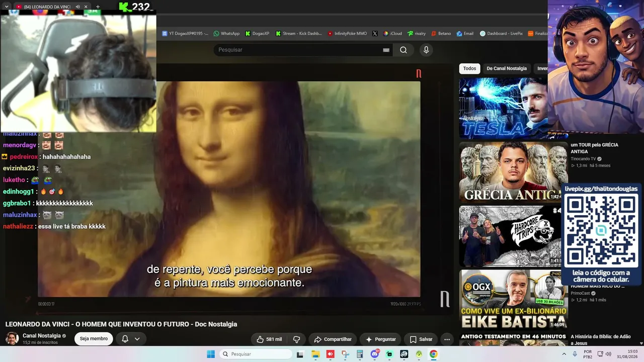The width and height of the screenshot is (644, 362).
Task: Like the Leonardo da Vinci video
Action: [x=269, y=339]
